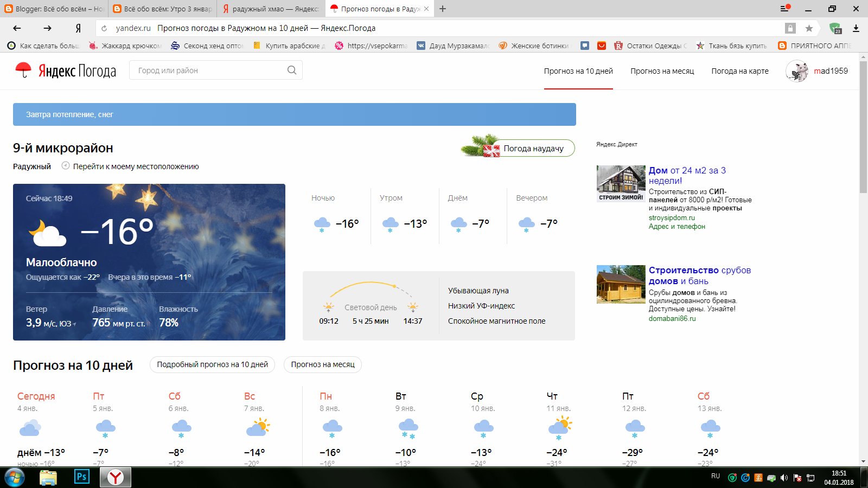The height and width of the screenshot is (488, 868).
Task: Open the browser protection shield extension icon
Action: [x=835, y=28]
